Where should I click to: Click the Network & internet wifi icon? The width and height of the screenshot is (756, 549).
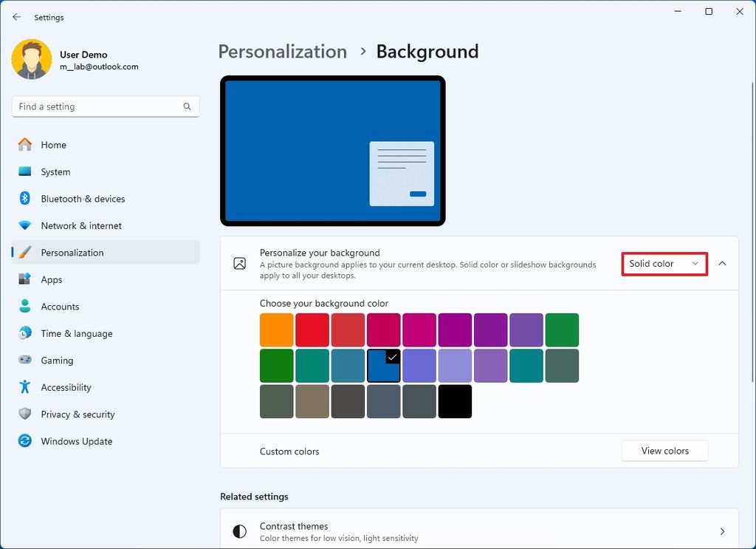click(25, 225)
